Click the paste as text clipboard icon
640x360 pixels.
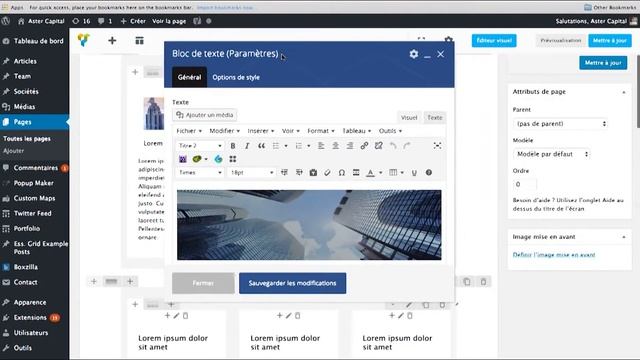(313, 173)
